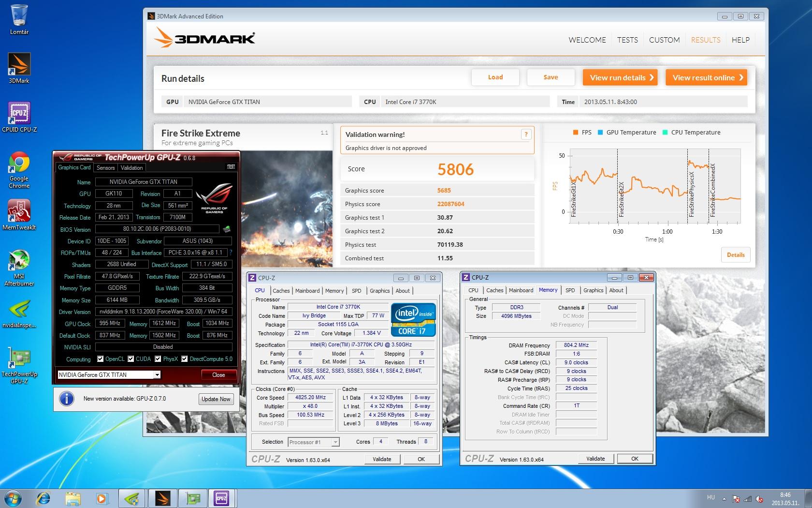Click the Show desktop strip at taskbar end
The image size is (812, 508).
pyautogui.click(x=808, y=498)
